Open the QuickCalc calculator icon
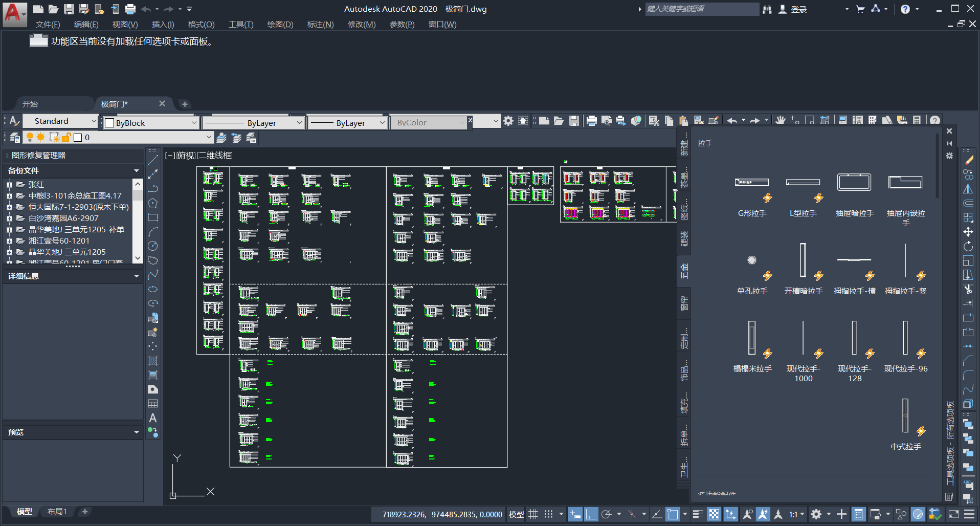The height and width of the screenshot is (526, 980). click(917, 121)
